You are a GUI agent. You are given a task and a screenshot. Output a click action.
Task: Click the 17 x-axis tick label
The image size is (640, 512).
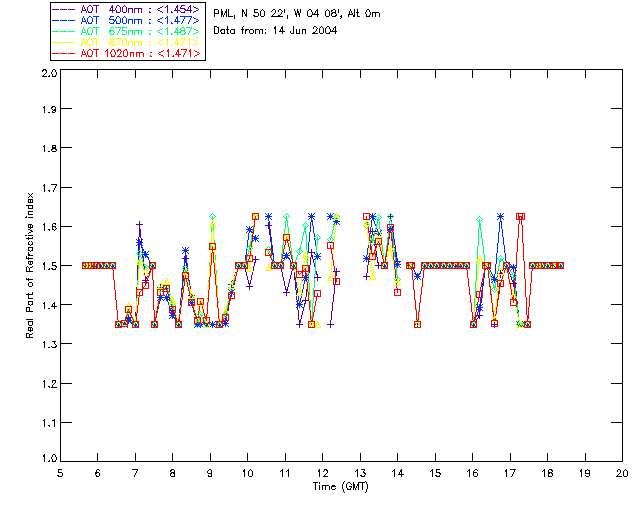click(x=510, y=473)
